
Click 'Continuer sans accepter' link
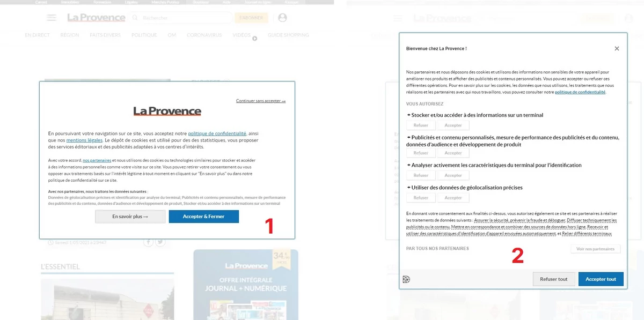click(x=261, y=101)
